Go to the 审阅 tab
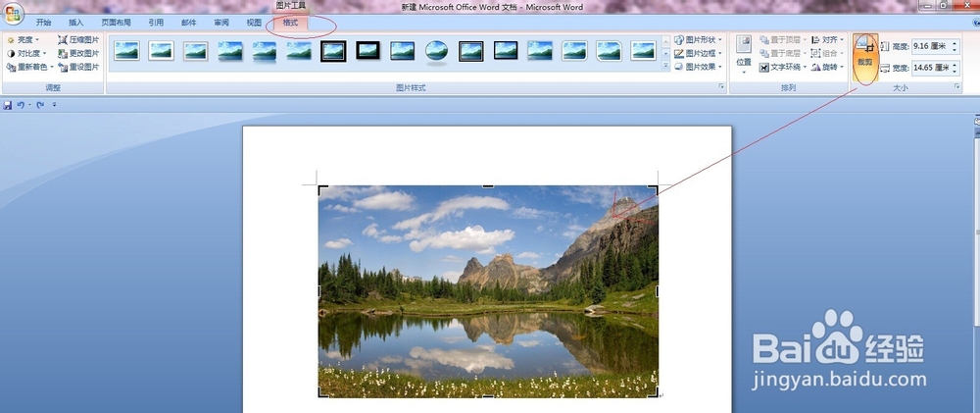 point(221,23)
